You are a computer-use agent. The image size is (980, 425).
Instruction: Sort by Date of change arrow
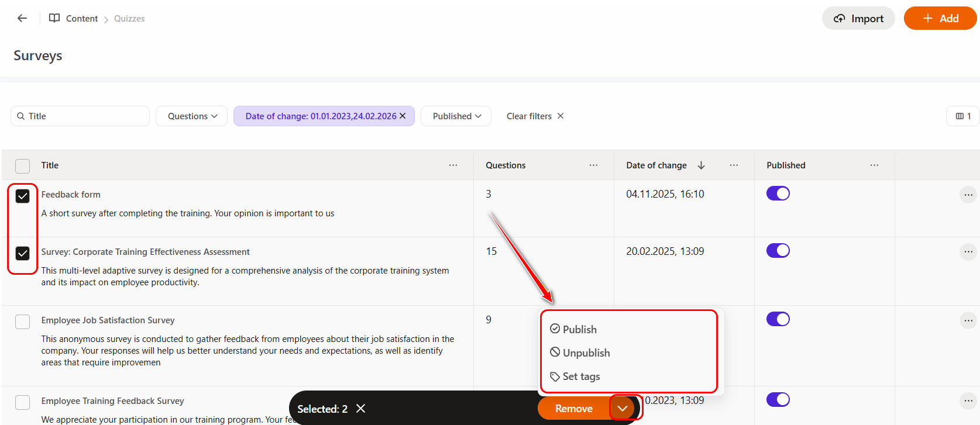point(701,165)
